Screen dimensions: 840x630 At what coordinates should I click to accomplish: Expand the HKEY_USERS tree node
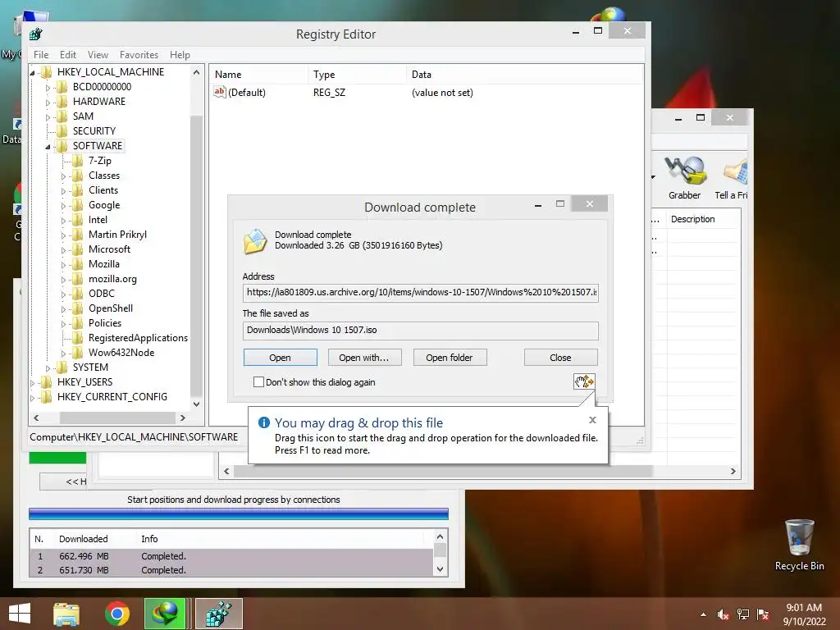point(33,382)
